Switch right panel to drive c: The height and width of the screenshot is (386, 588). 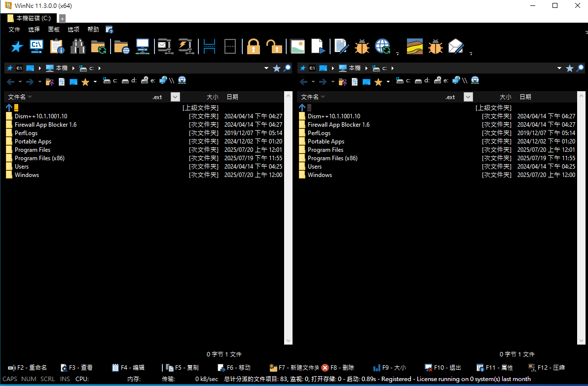pos(403,80)
